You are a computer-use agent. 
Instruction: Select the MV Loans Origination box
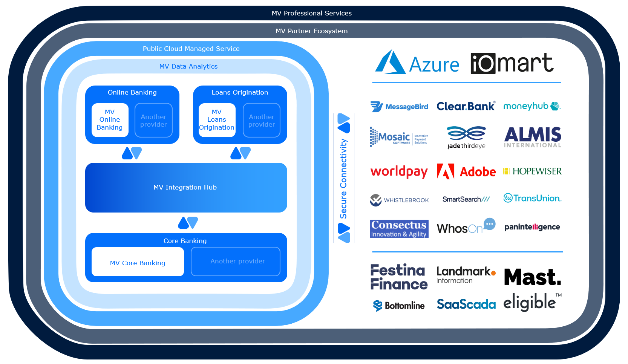217,120
